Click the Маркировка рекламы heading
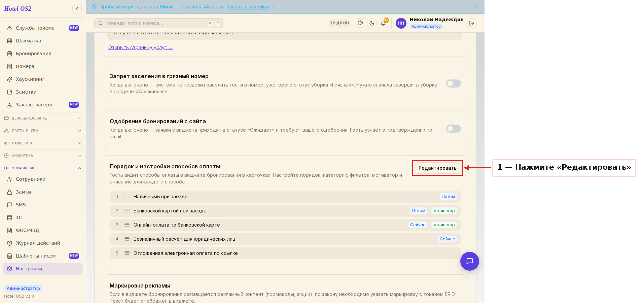 pyautogui.click(x=140, y=286)
